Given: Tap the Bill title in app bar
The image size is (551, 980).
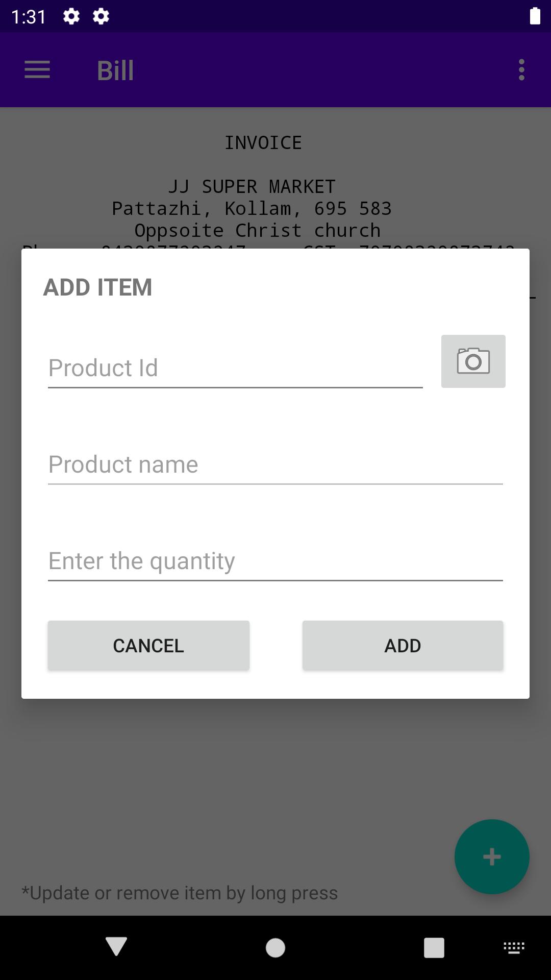Looking at the screenshot, I should coord(115,70).
